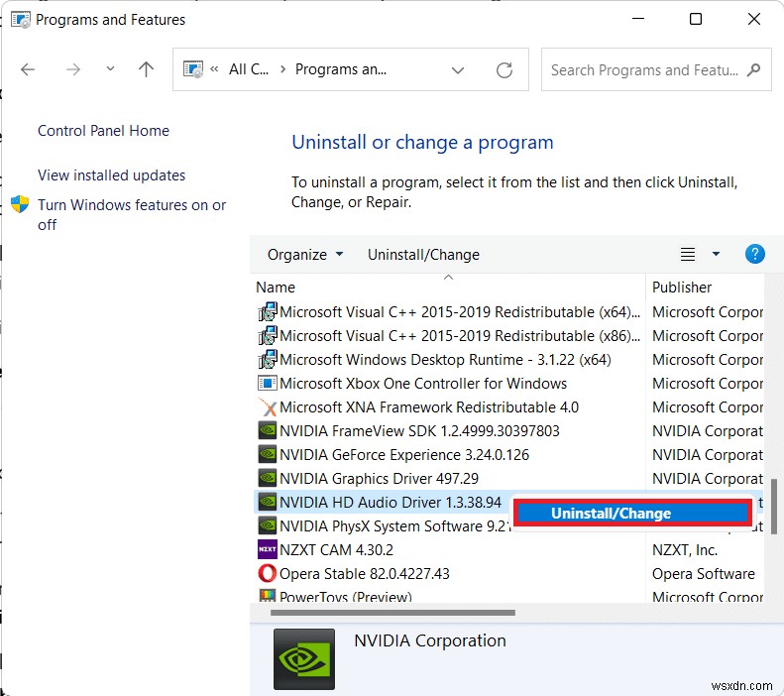The width and height of the screenshot is (784, 696).
Task: Click the PowerToys (Preview) icon
Action: (267, 596)
